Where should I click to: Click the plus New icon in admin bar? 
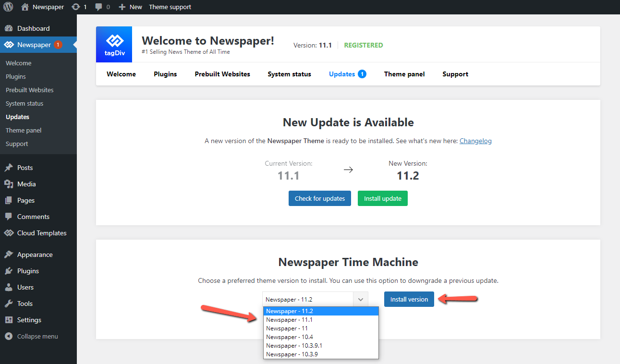click(122, 7)
